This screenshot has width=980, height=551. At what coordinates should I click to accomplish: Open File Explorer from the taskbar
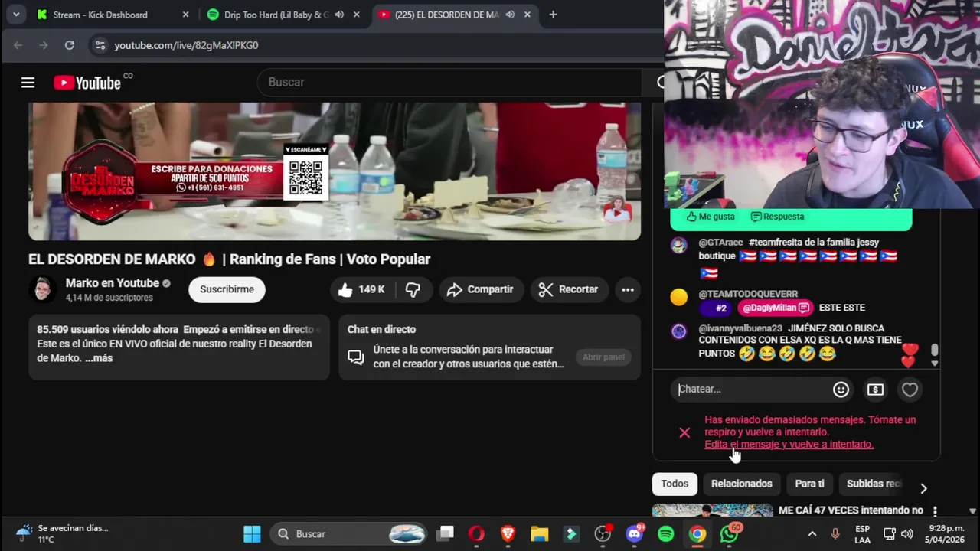tap(540, 534)
